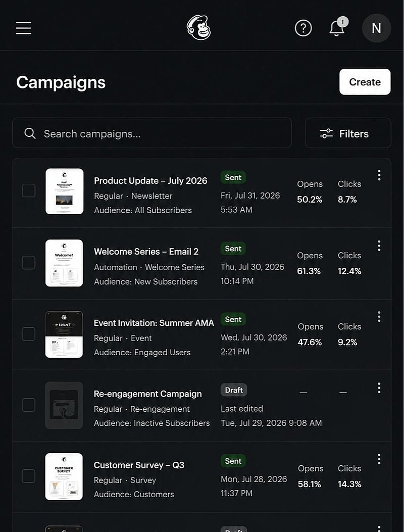404x532 pixels.
Task: Click the Mailchimp monkey logo
Action: [x=199, y=28]
